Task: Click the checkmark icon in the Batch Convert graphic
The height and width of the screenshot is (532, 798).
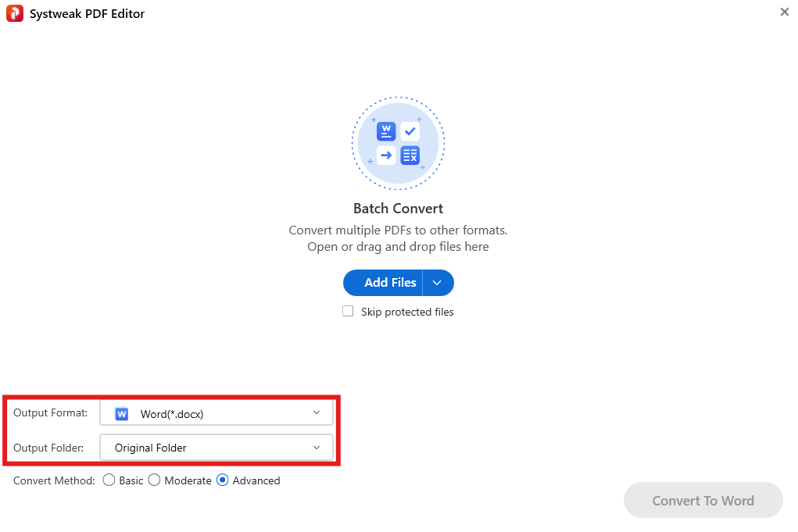Action: click(410, 131)
